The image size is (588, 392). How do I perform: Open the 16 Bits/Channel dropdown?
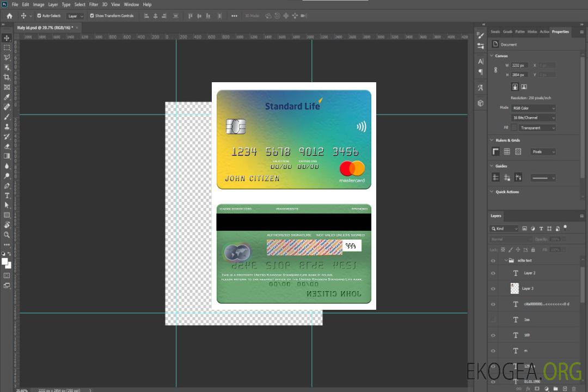coord(533,118)
